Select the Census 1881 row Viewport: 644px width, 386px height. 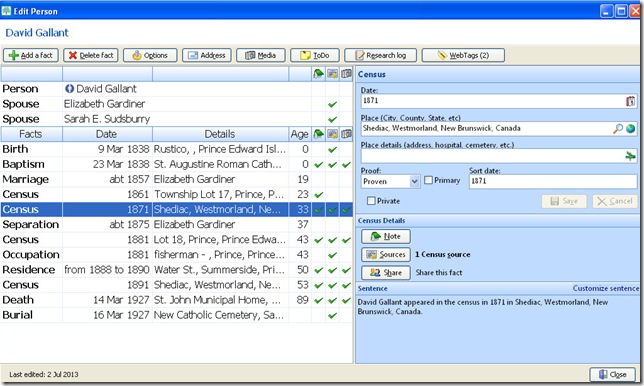pyautogui.click(x=177, y=240)
